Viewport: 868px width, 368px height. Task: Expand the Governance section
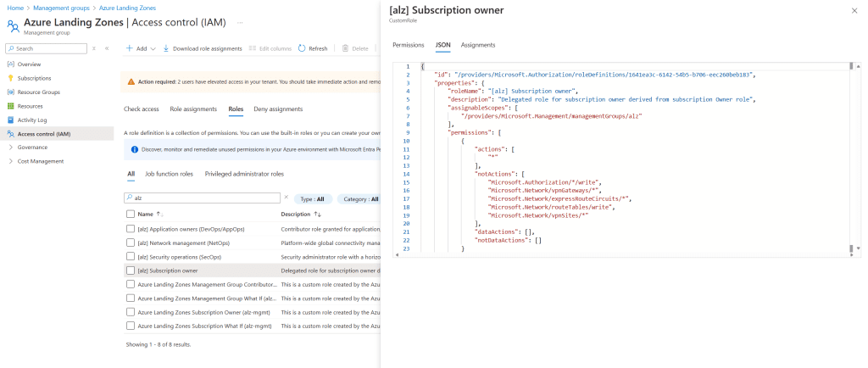click(x=9, y=147)
